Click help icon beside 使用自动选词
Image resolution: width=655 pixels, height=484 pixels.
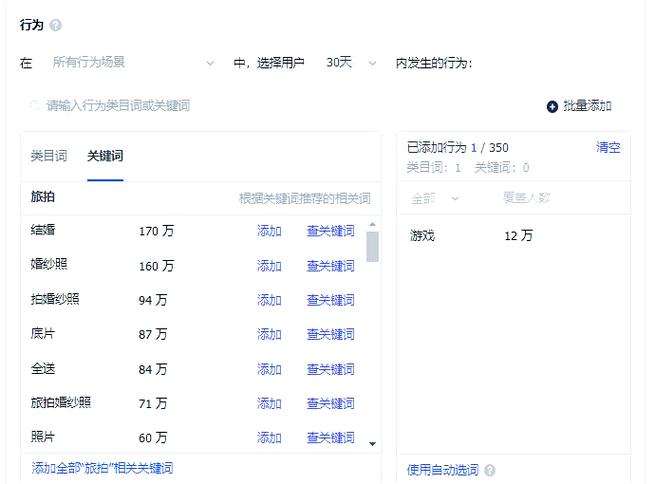[490, 470]
